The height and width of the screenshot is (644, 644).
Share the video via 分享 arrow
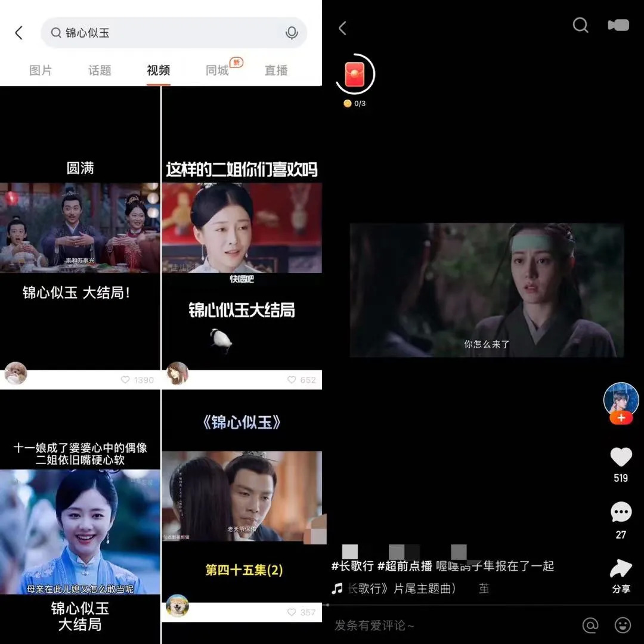coord(621,568)
